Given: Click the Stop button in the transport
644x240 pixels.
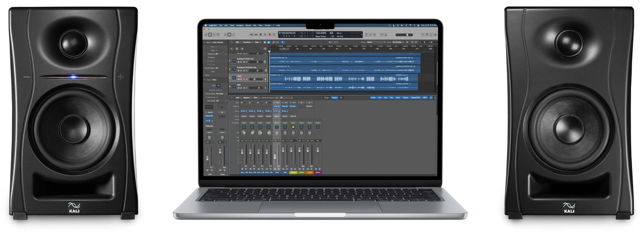Looking at the screenshot, I should [260, 34].
